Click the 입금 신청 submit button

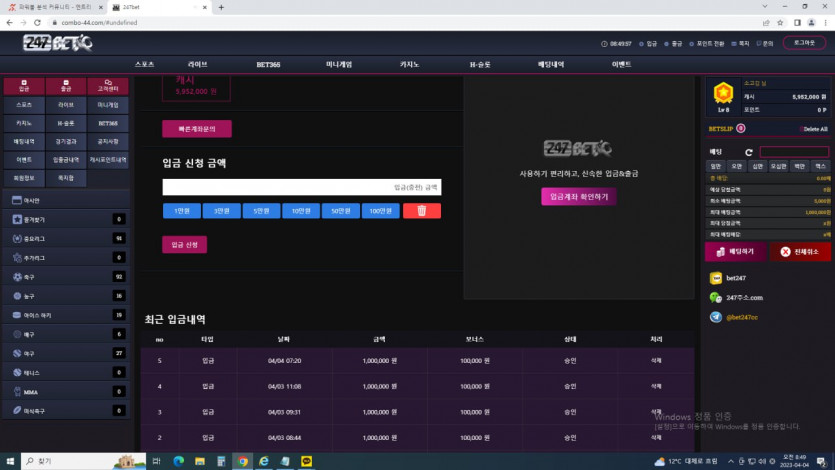184,245
